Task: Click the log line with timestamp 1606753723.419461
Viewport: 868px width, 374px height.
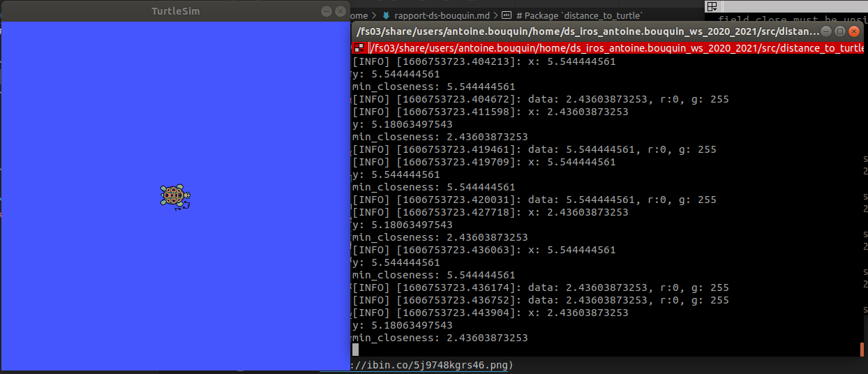Action: (534, 149)
